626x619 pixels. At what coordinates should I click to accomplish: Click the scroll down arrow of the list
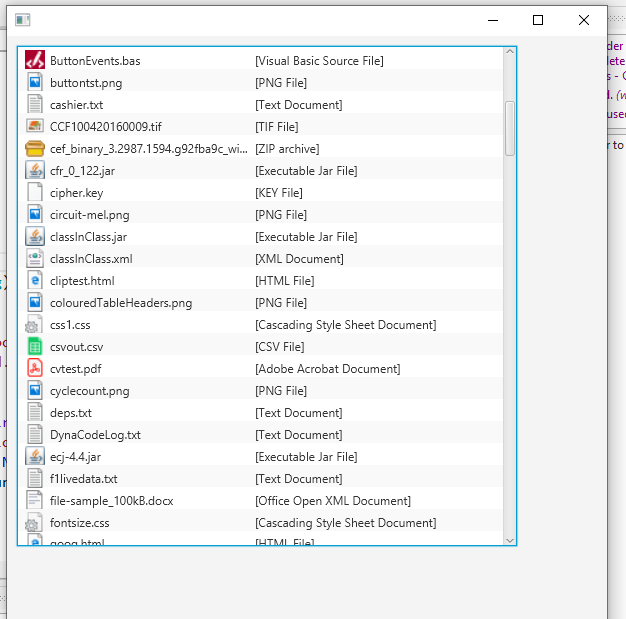coord(510,540)
